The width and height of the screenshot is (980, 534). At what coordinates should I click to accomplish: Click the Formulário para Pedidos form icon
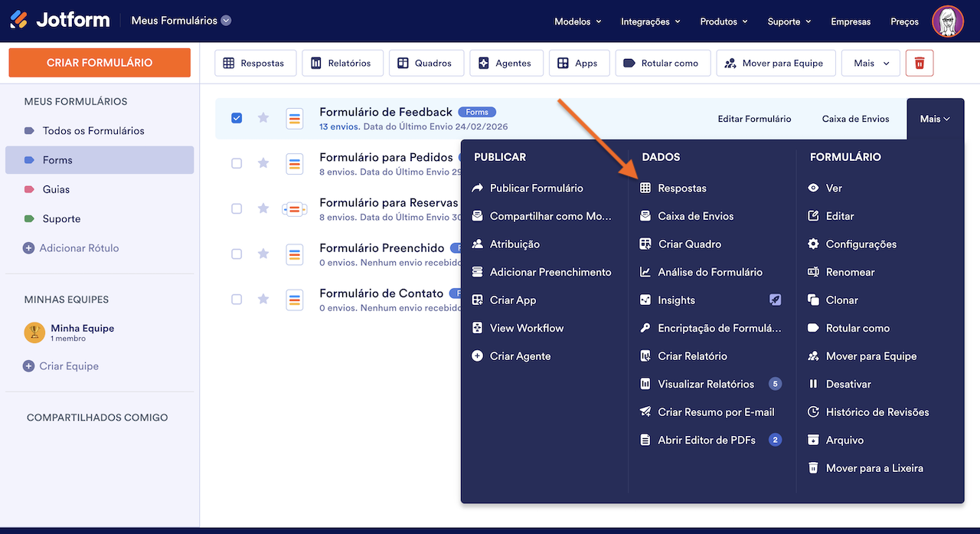[x=295, y=163]
